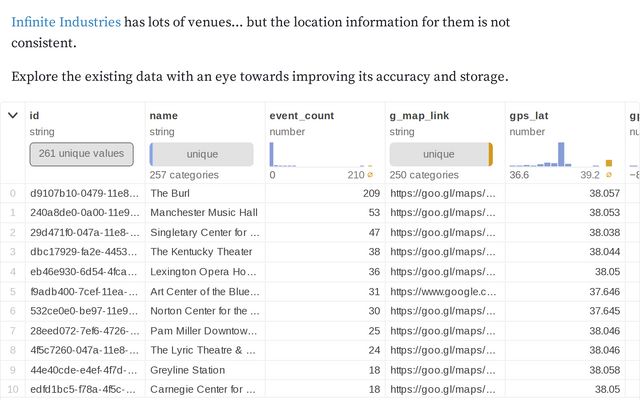Click the '261 unique values' summary box
The width and height of the screenshot is (640, 400).
pos(81,154)
